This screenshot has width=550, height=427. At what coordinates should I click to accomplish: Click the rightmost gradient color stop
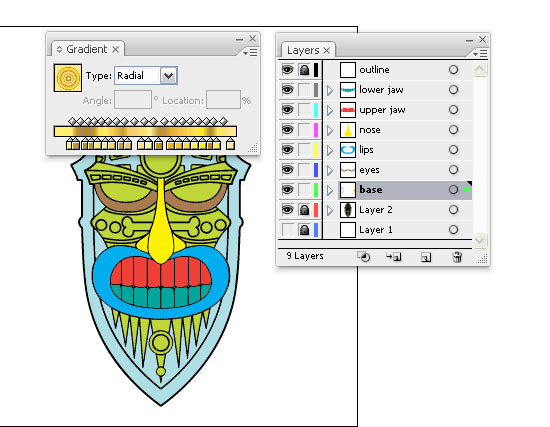coord(230,144)
